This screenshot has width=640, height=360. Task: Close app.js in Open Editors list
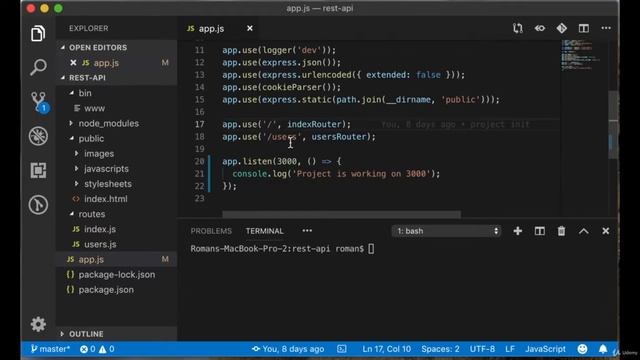73,62
